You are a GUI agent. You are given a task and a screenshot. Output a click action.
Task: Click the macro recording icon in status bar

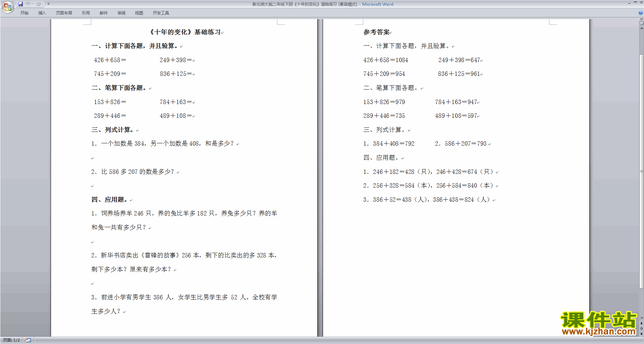(28, 340)
